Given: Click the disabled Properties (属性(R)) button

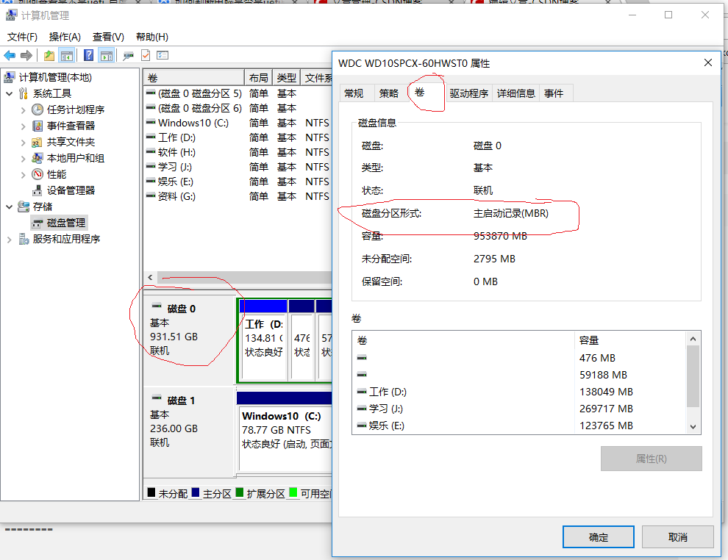Looking at the screenshot, I should pos(651,459).
